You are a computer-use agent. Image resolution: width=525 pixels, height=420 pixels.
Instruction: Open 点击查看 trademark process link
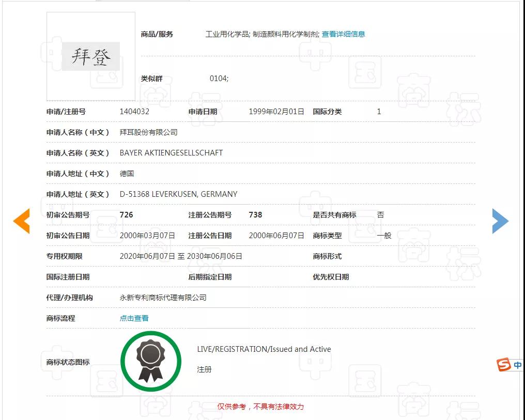point(134,318)
